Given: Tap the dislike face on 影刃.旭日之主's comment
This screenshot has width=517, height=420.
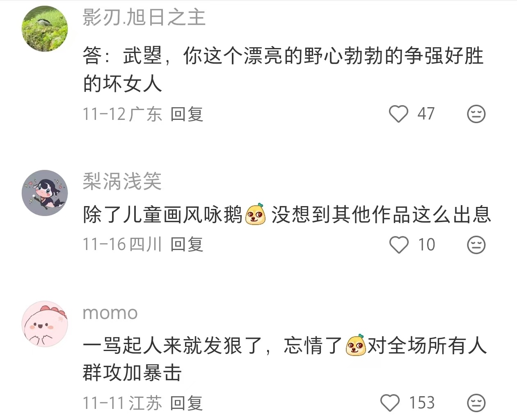Looking at the screenshot, I should click(x=476, y=114).
